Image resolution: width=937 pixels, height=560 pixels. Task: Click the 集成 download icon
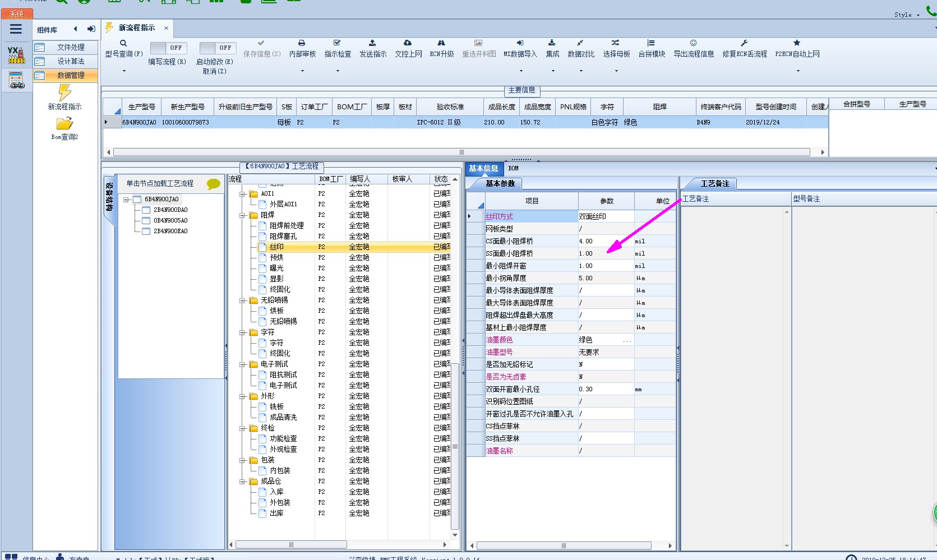click(552, 43)
